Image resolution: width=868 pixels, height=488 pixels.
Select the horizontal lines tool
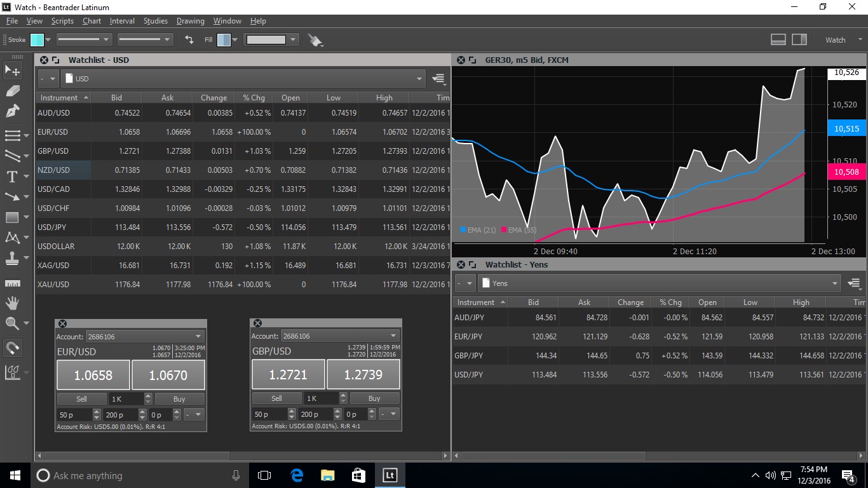[x=13, y=135]
